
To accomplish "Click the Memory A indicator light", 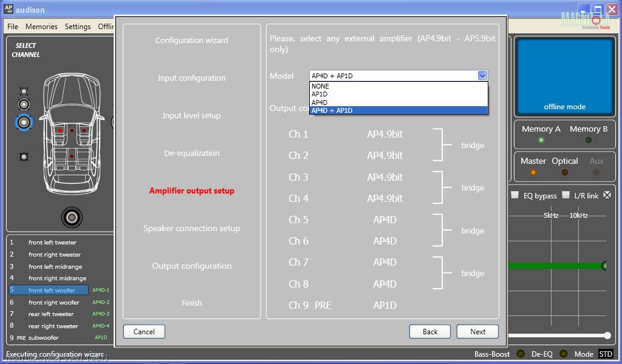I will click(541, 140).
